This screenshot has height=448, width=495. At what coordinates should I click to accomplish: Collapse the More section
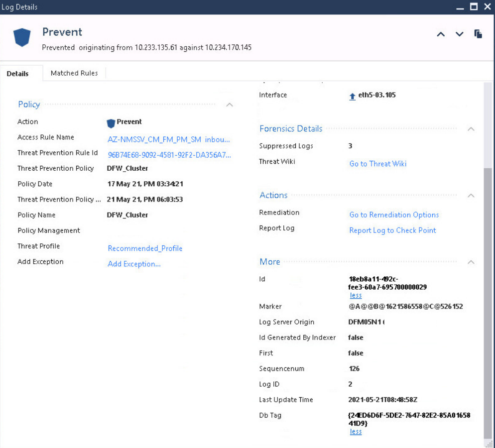pyautogui.click(x=471, y=262)
